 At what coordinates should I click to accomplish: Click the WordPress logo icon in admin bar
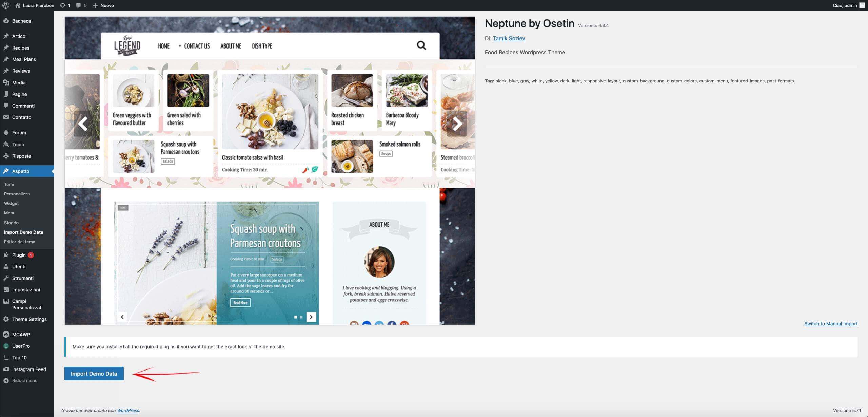point(6,5)
